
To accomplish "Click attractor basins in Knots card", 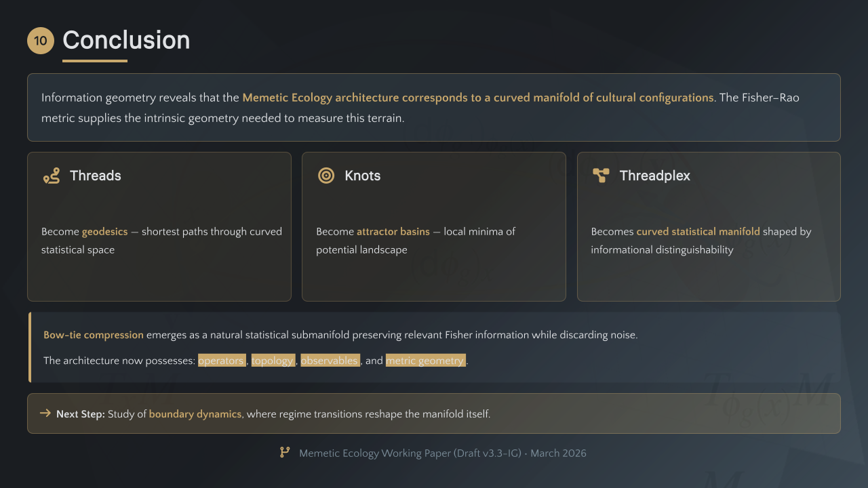I will 393,232.
